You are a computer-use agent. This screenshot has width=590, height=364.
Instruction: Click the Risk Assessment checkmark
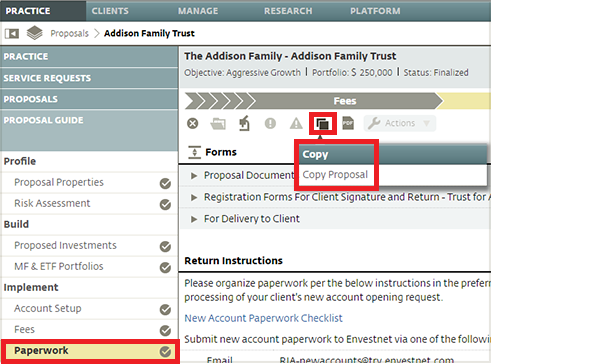point(165,204)
